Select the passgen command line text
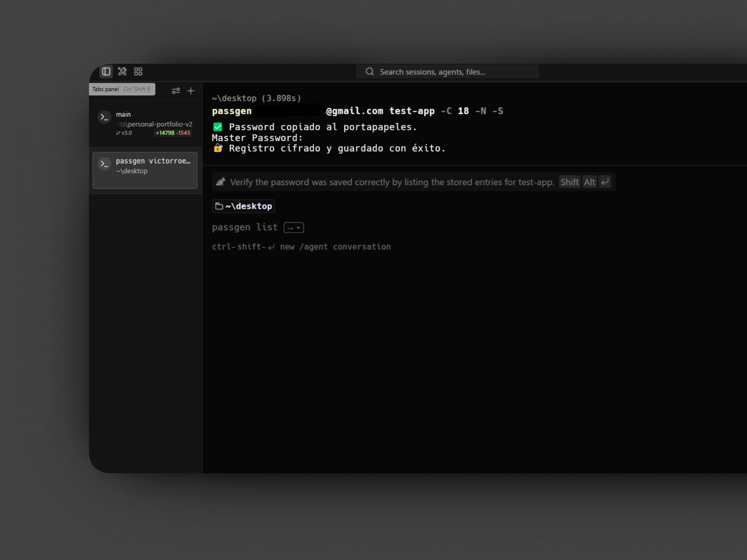Screen dimensions: 747x560 point(358,111)
